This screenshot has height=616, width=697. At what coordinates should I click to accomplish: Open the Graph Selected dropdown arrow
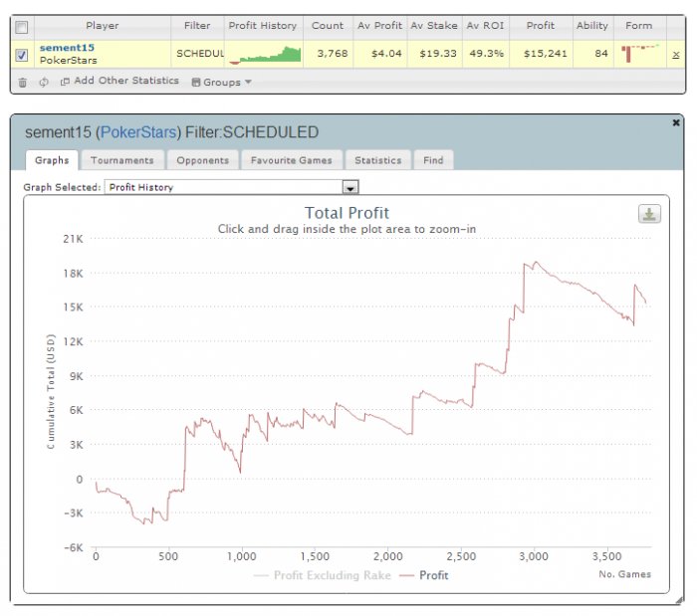pyautogui.click(x=350, y=187)
